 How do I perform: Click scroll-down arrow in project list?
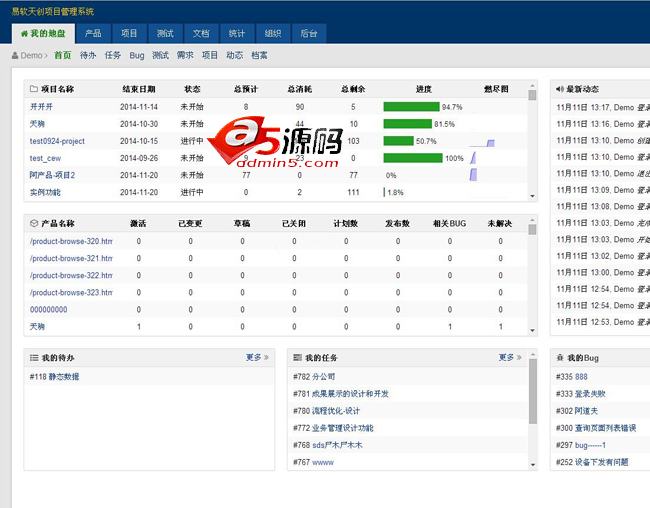click(532, 196)
